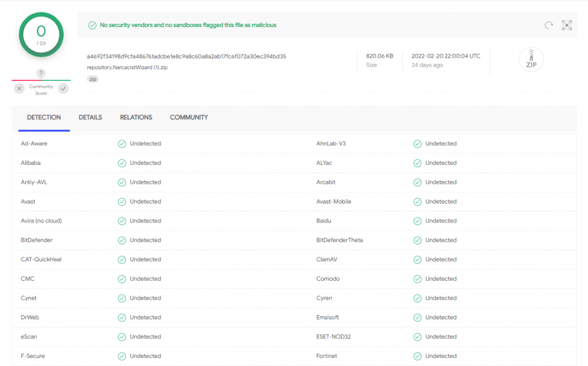588x366 pixels.
Task: Click the DrWeb vendor name
Action: pos(30,318)
